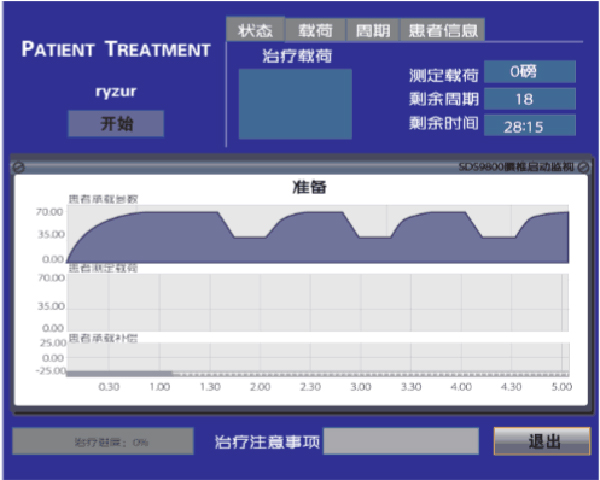The width and height of the screenshot is (600, 480).
Task: Open the 载荷 tab
Action: tap(314, 30)
